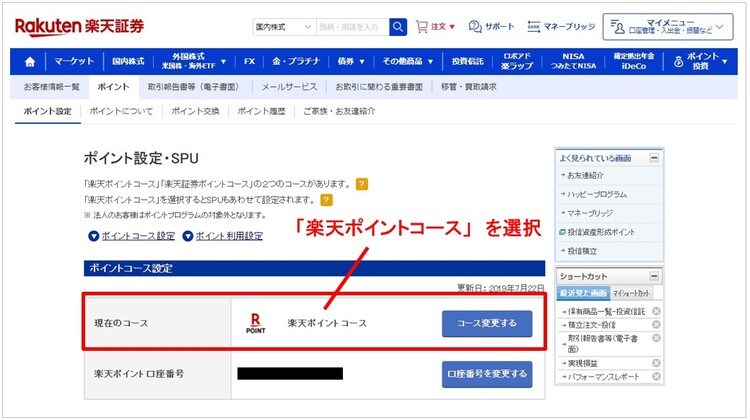Open 積立注文-投信 recent link

click(592, 325)
